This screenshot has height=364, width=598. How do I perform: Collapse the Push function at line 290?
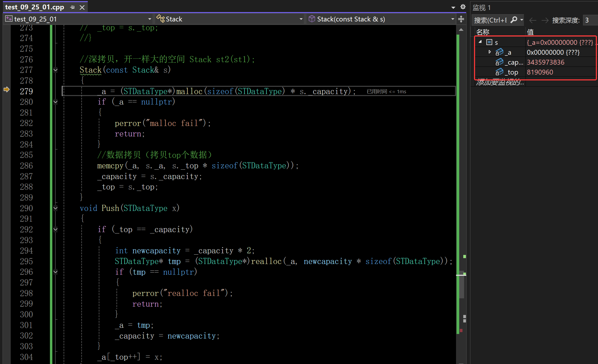pos(56,208)
